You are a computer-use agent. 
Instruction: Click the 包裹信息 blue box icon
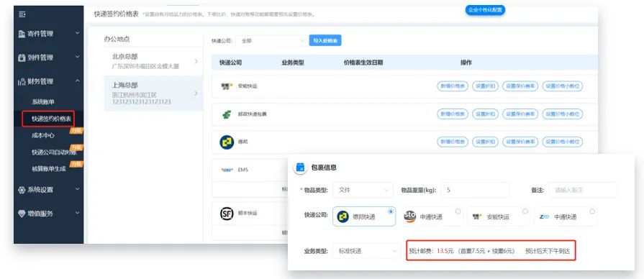301,167
